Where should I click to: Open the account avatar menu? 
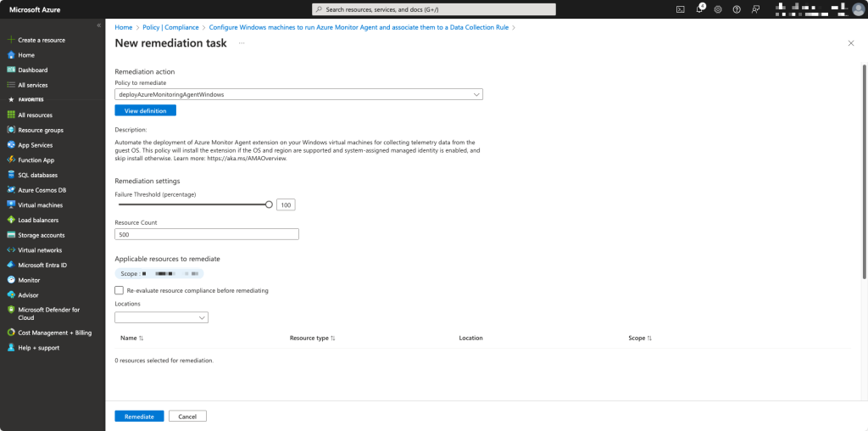point(858,9)
